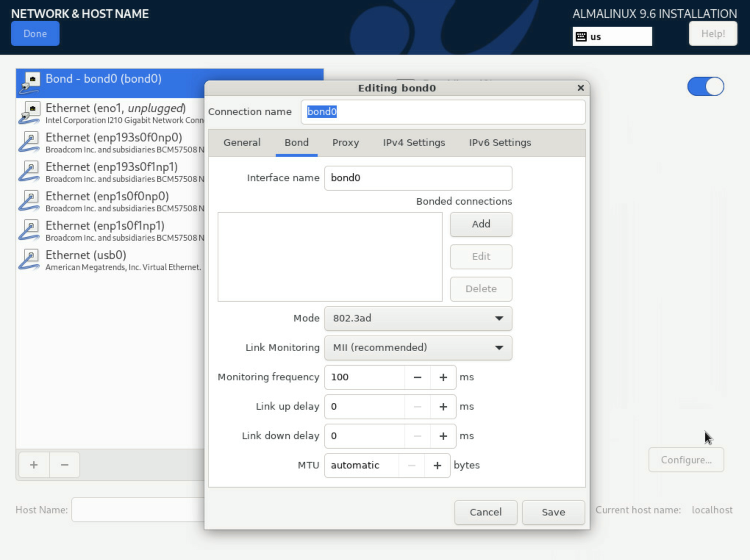Open the General tab
750x560 pixels.
pos(242,143)
